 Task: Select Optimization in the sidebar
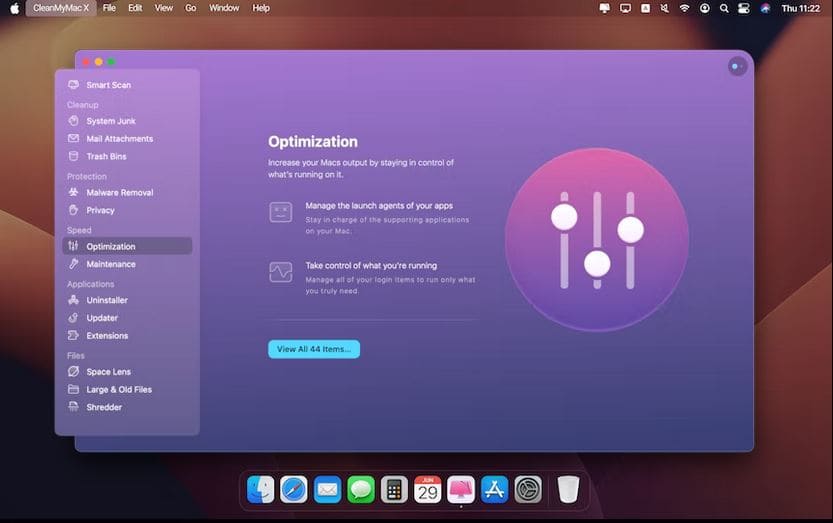tap(126, 246)
